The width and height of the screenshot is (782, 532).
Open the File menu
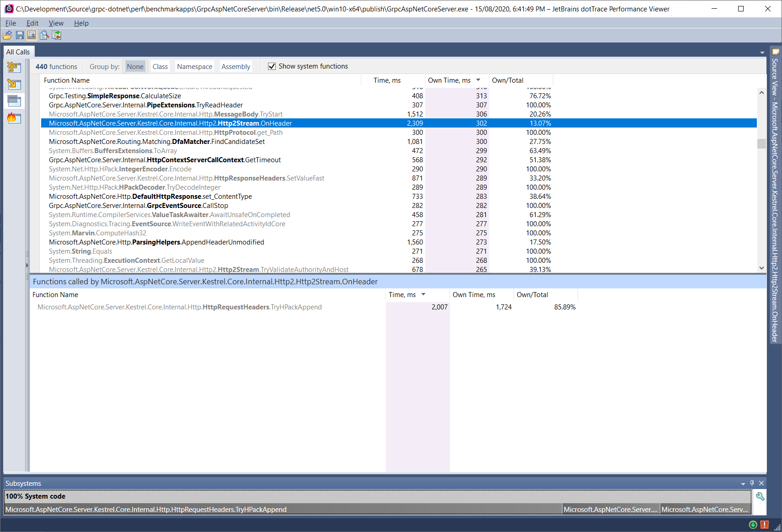tap(11, 23)
